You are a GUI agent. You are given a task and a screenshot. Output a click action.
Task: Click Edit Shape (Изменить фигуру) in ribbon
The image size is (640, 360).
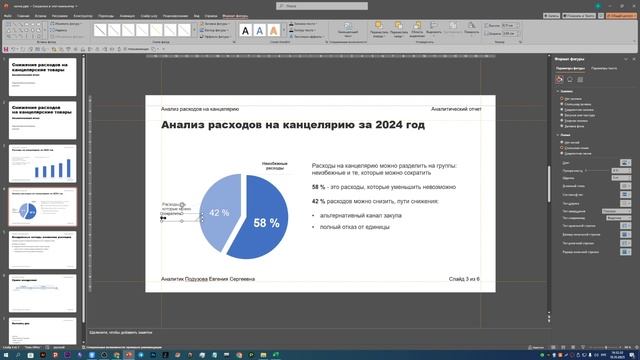(x=65, y=24)
